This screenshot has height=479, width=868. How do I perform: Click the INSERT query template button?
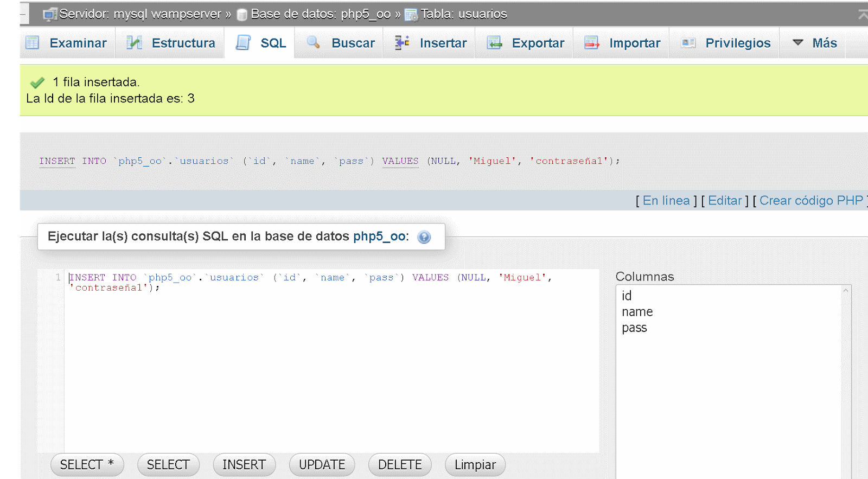[244, 465]
